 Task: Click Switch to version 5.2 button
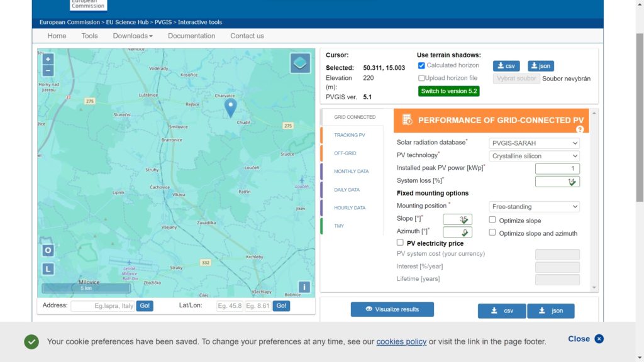tap(449, 91)
